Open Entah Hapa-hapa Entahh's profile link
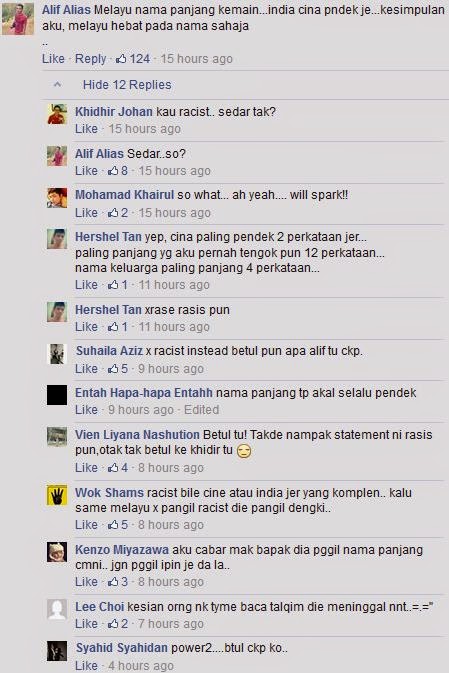The height and width of the screenshot is (673, 449). (x=144, y=393)
